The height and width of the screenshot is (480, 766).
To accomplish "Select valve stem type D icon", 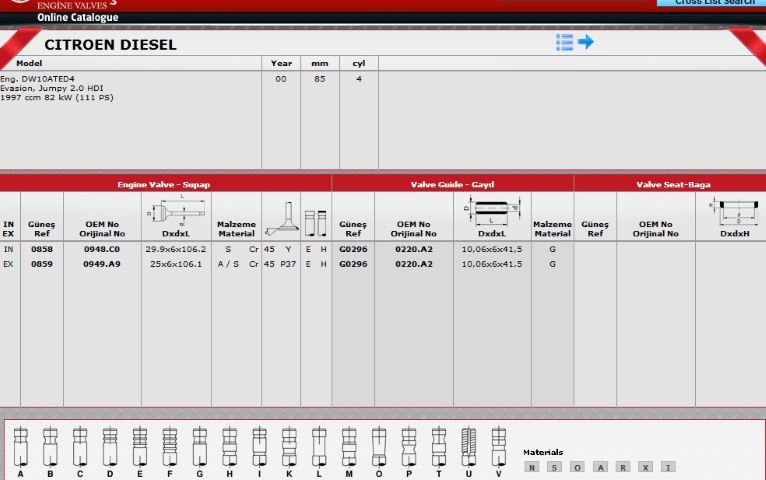I will (x=110, y=446).
